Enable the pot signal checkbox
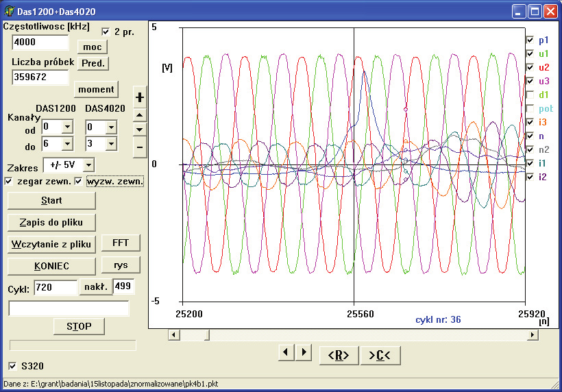The image size is (562, 392). [530, 108]
